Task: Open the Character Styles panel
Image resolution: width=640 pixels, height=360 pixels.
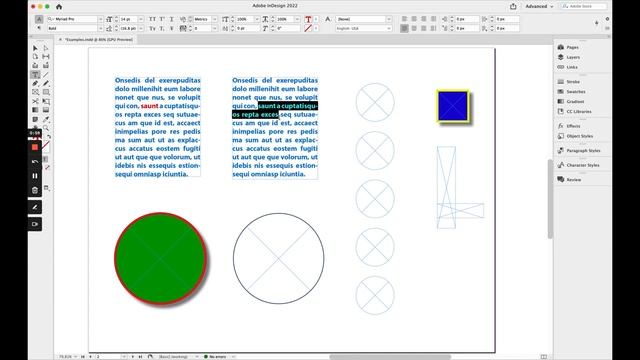Action: tap(582, 165)
